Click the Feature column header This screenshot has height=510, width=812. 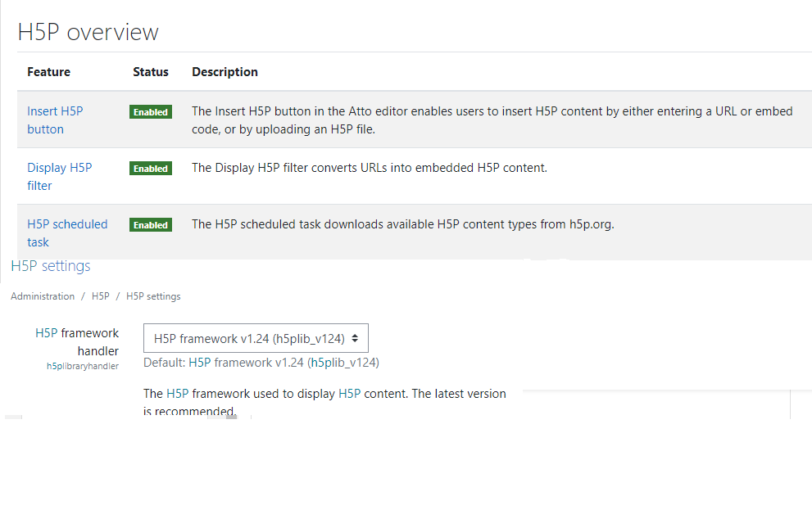(x=48, y=72)
